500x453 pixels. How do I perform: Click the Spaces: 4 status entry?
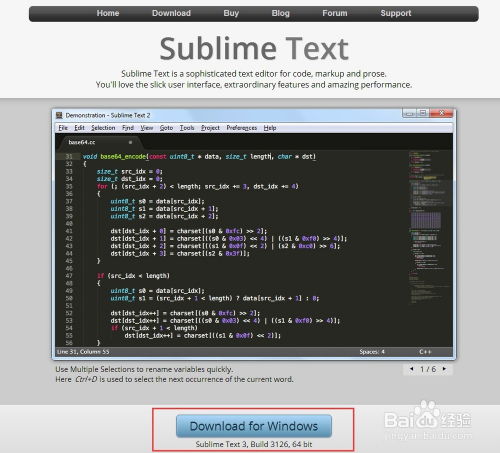(x=372, y=352)
